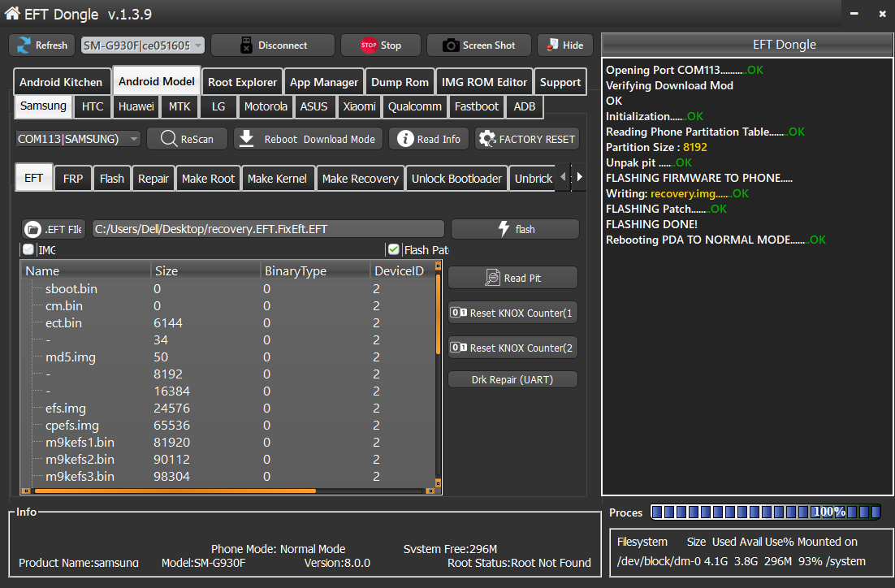The width and height of the screenshot is (895, 588).
Task: Select the sboot.bin row
Action: [228, 289]
